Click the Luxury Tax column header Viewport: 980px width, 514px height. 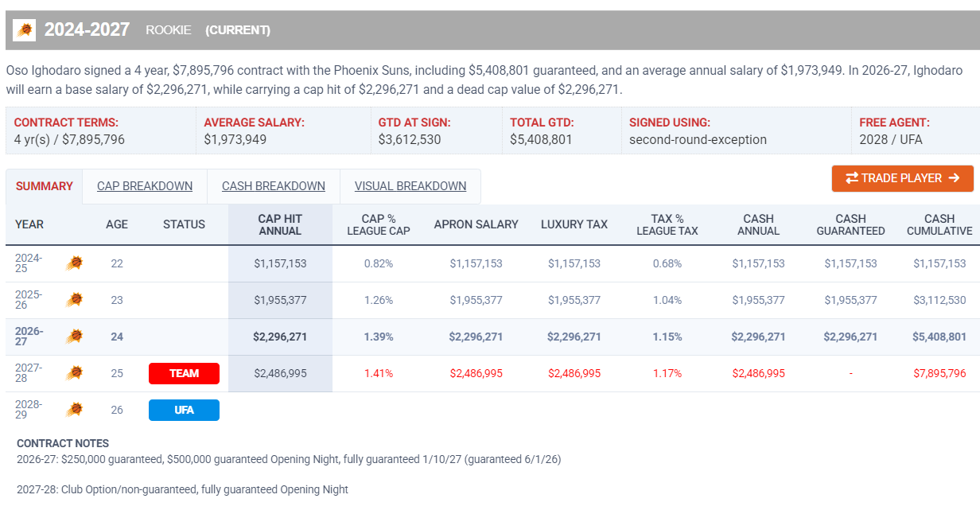574,224
